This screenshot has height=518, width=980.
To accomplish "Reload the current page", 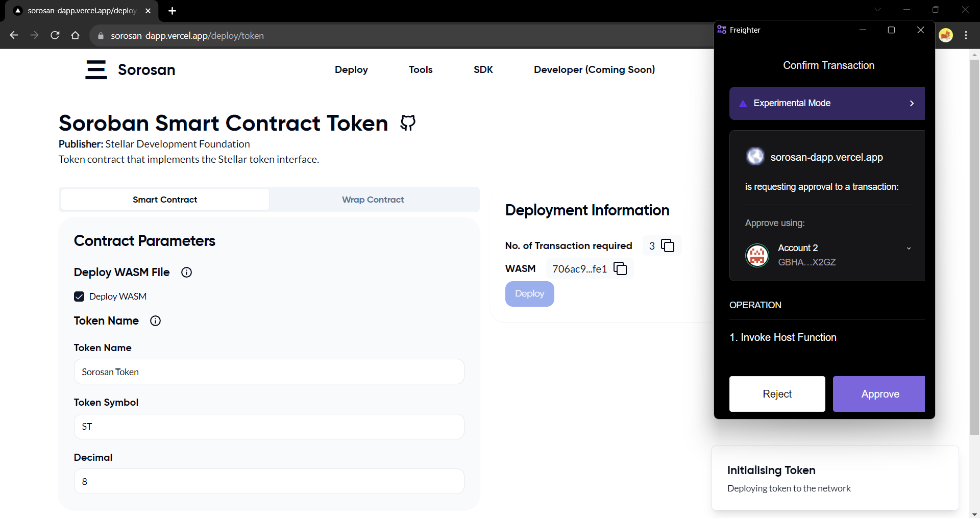I will (55, 35).
